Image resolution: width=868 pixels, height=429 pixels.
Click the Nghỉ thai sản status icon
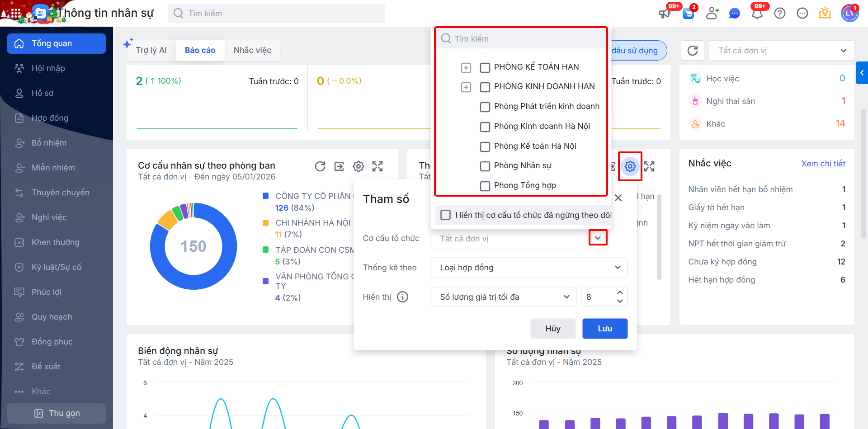point(695,101)
